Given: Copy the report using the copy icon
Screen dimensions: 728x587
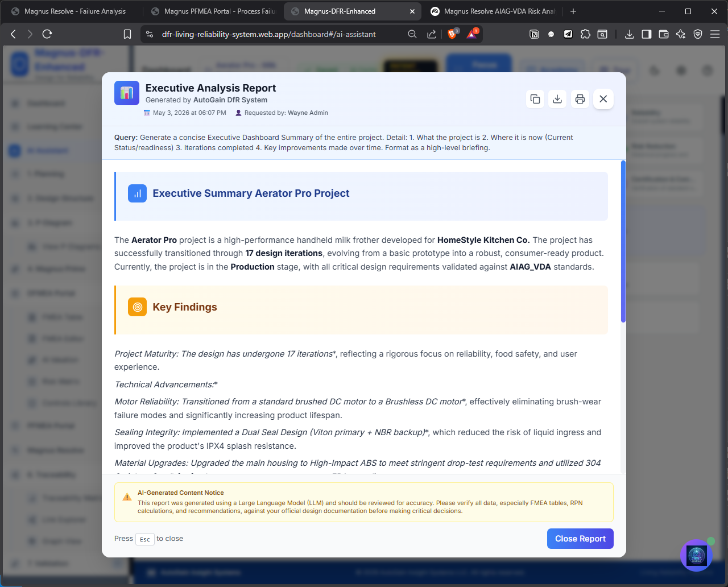Looking at the screenshot, I should [535, 99].
